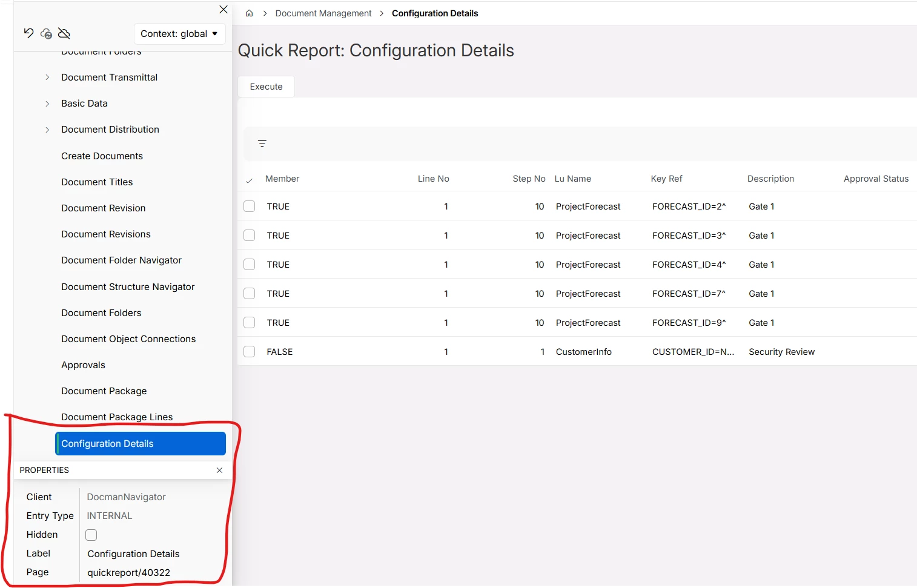Sort by Approval Status column header
Viewport: 917px width, 588px height.
pos(876,179)
